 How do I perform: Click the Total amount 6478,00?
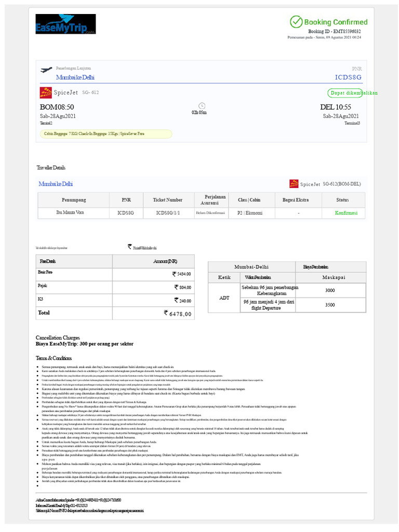tap(178, 313)
